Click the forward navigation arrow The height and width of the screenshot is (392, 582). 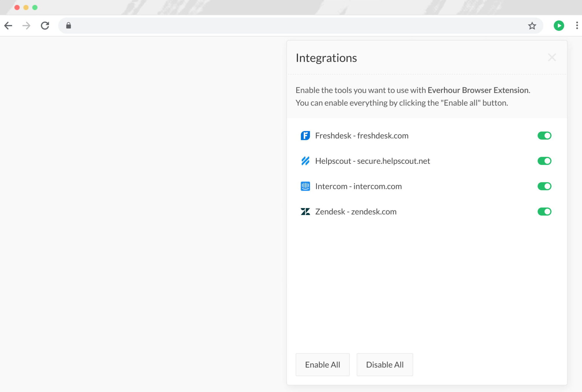click(27, 26)
